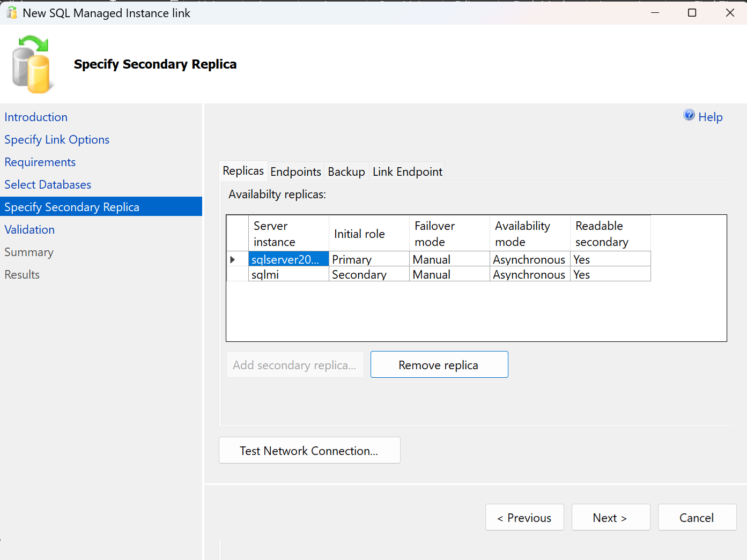Maximize the wizard window
747x560 pixels.
692,13
